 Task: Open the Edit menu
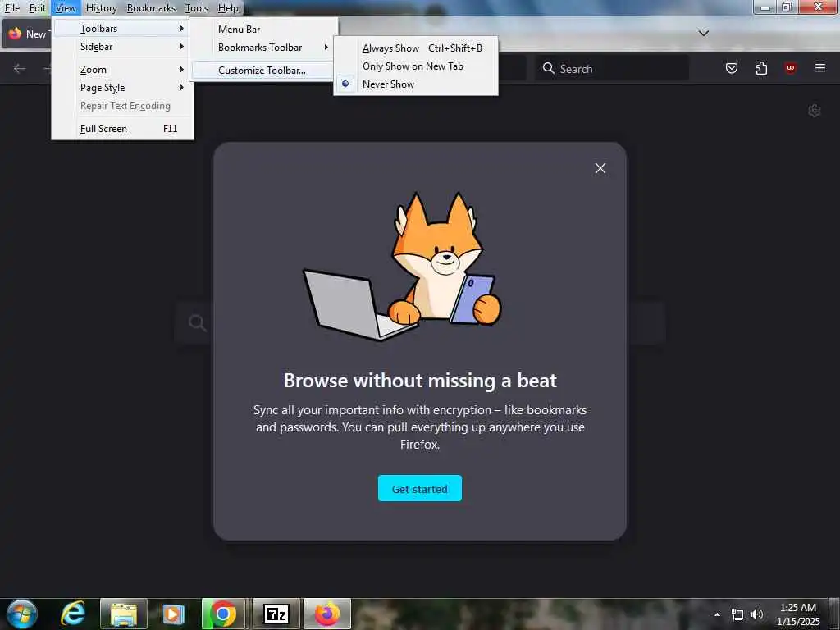tap(37, 8)
